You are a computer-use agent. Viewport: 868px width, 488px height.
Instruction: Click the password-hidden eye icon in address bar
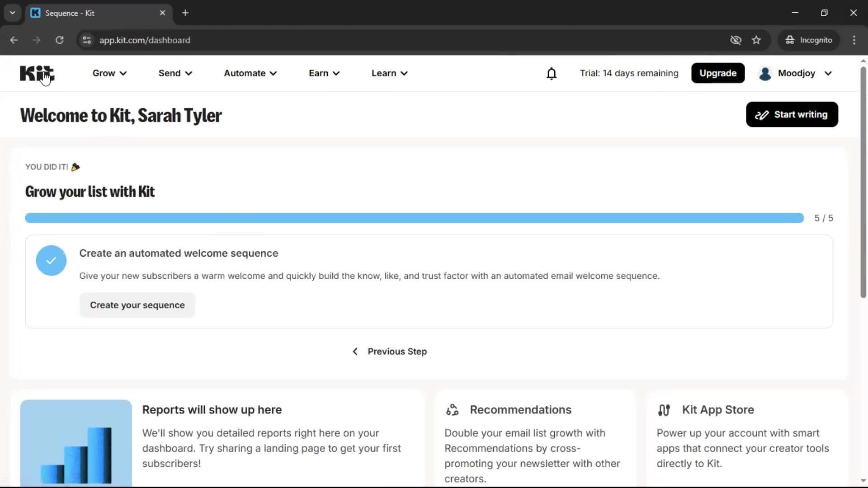pos(736,40)
